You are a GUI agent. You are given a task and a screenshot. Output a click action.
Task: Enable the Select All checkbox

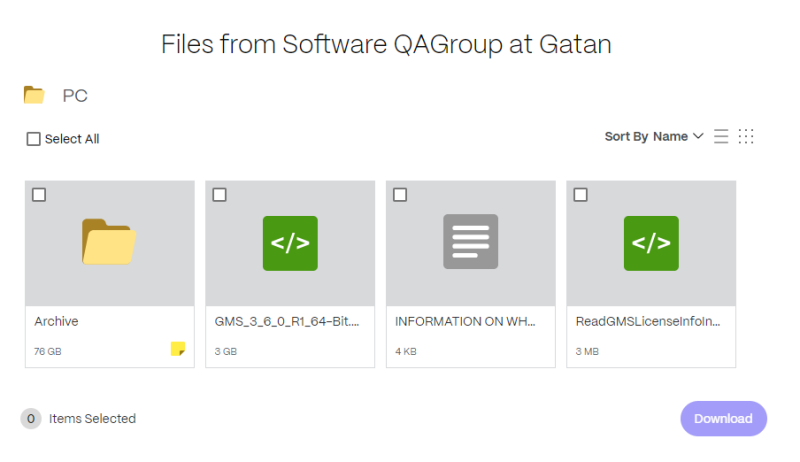click(x=34, y=139)
